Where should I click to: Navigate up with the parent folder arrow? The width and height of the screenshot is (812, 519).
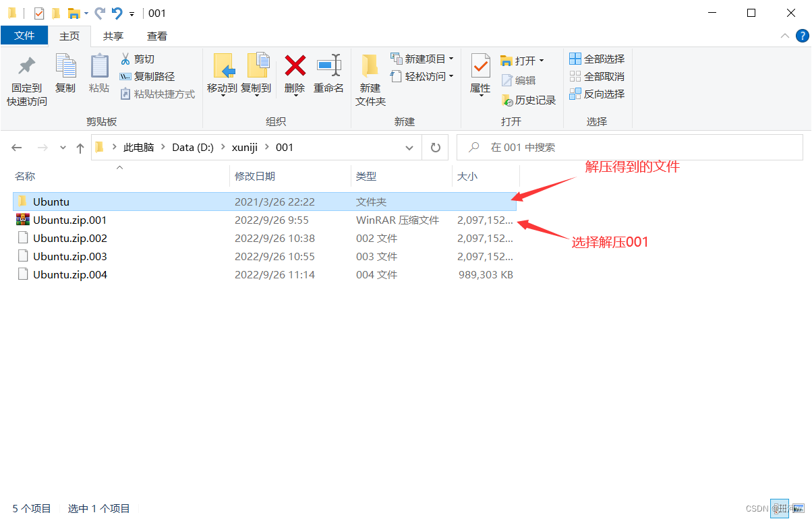pyautogui.click(x=80, y=147)
